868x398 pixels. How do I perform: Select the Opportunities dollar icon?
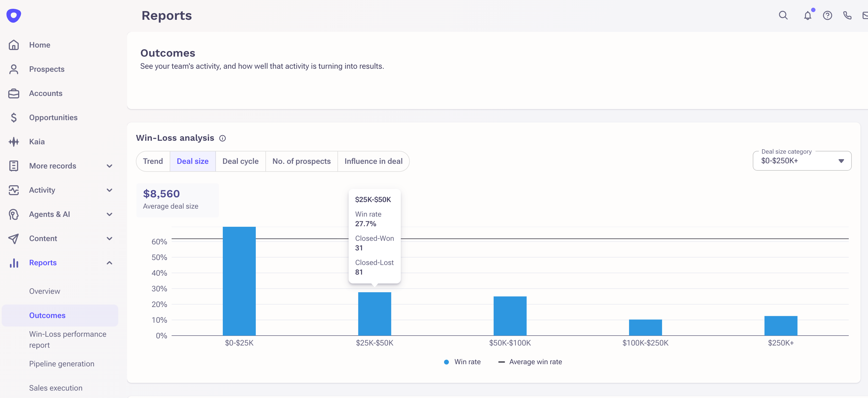[13, 118]
